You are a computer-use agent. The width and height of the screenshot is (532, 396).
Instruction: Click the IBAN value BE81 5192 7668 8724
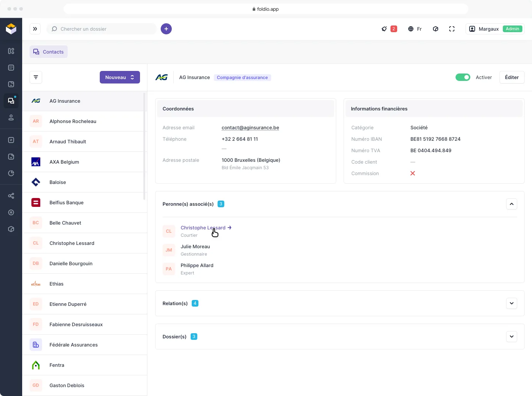point(435,139)
